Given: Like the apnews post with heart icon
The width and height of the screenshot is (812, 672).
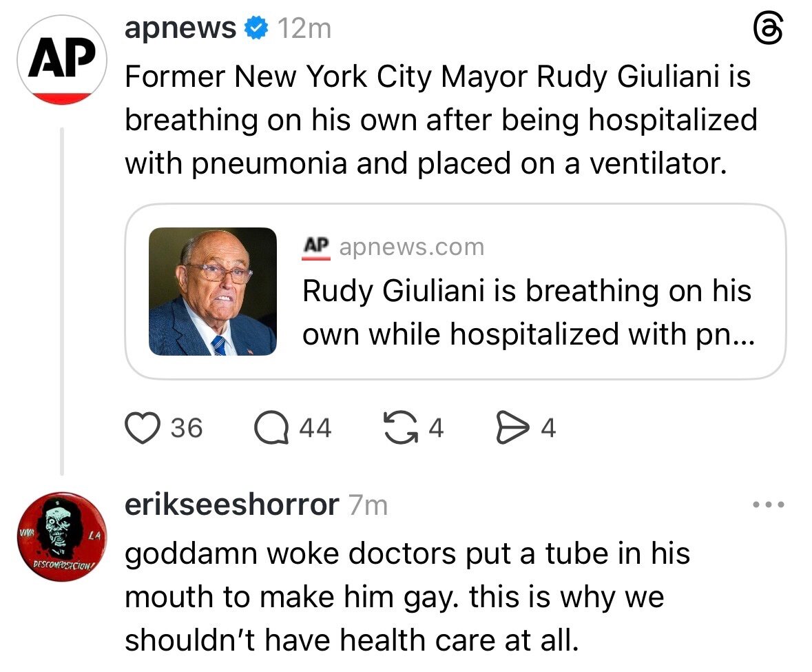Looking at the screenshot, I should click(143, 428).
